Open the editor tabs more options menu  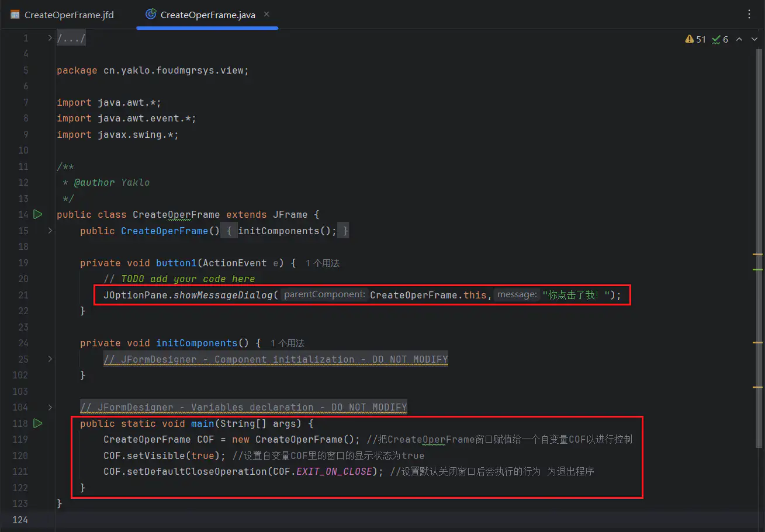click(749, 14)
